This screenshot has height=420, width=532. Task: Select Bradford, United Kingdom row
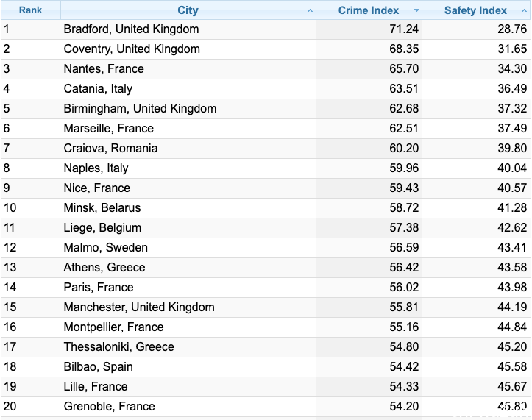266,29
